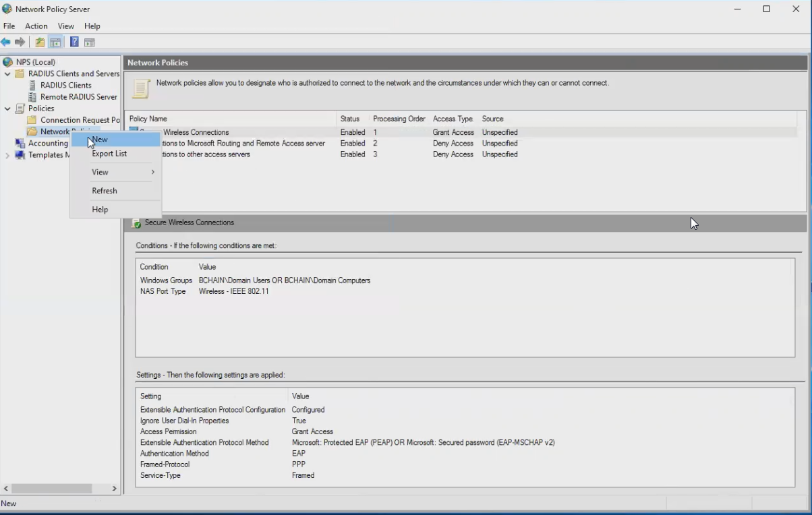Open the View submenu in context menu
The width and height of the screenshot is (812, 515).
click(100, 173)
